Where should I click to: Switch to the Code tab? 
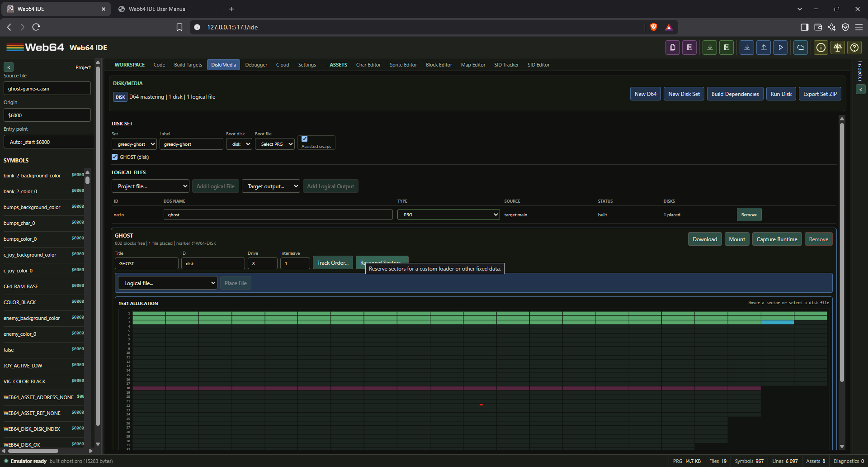(159, 65)
